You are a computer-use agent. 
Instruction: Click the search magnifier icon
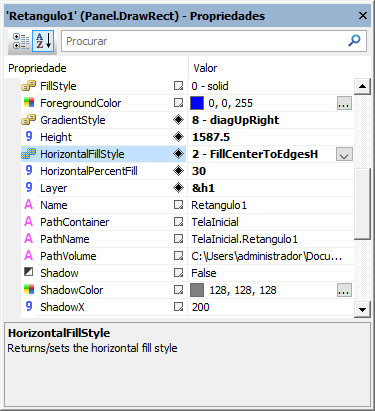coord(354,41)
